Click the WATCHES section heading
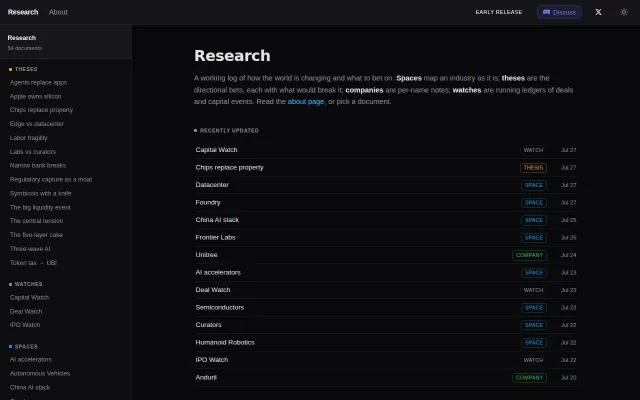640x400 pixels. tap(29, 284)
